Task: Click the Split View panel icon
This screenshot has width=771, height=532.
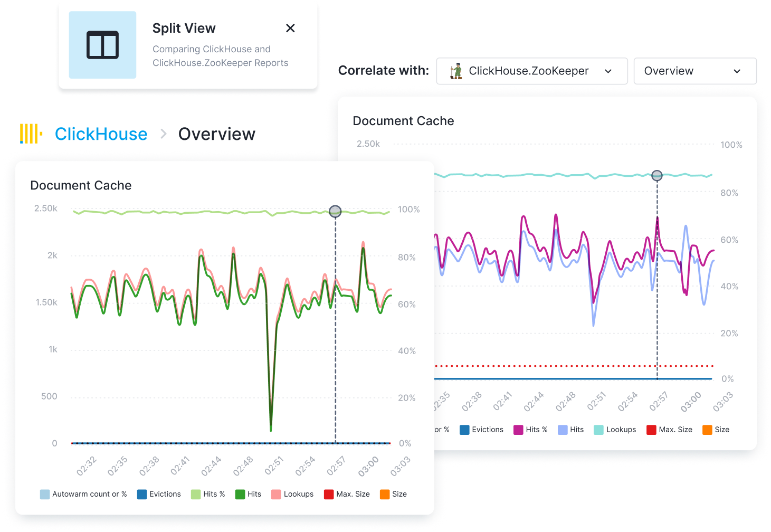Action: tap(102, 45)
